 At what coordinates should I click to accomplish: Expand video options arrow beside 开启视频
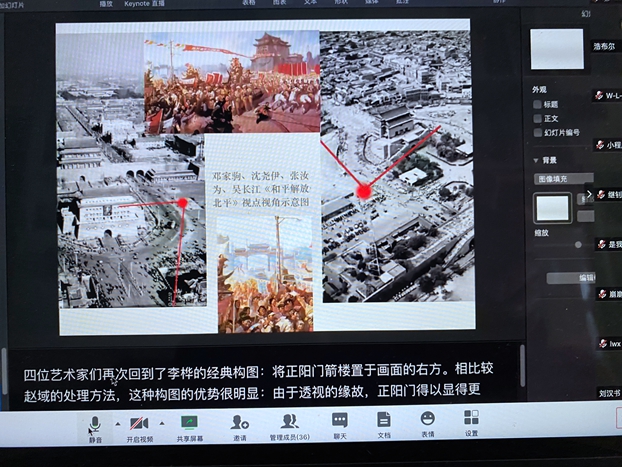pyautogui.click(x=162, y=423)
